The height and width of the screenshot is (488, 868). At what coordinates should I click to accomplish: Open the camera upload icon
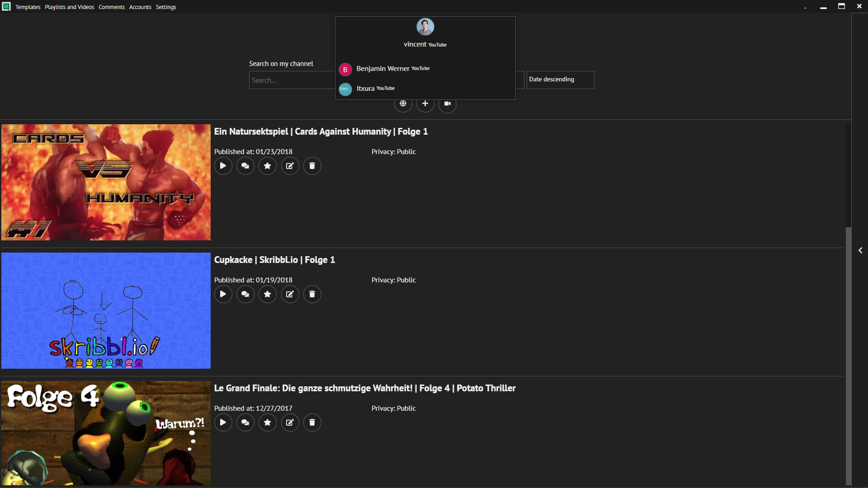(448, 103)
